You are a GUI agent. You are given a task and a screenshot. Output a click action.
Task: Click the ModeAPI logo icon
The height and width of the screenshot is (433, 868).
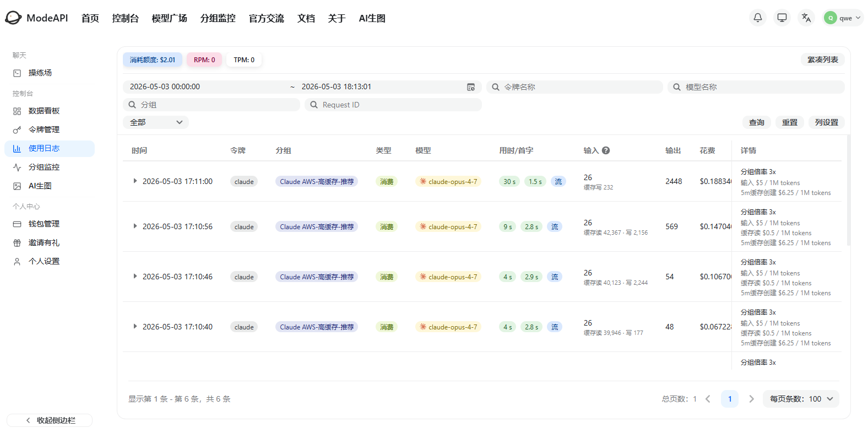click(13, 18)
